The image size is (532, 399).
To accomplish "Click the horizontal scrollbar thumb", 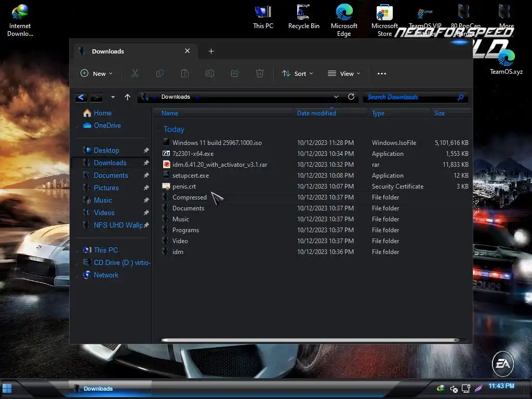I will click(310, 340).
